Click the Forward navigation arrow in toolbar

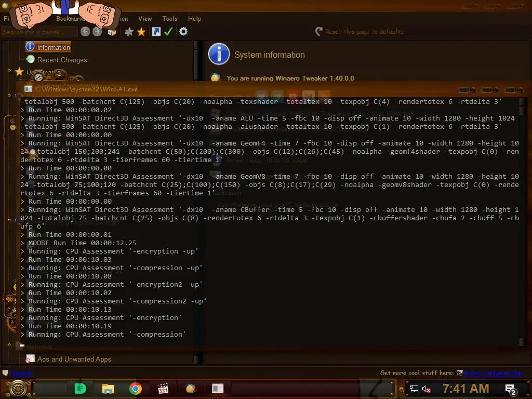(x=97, y=32)
